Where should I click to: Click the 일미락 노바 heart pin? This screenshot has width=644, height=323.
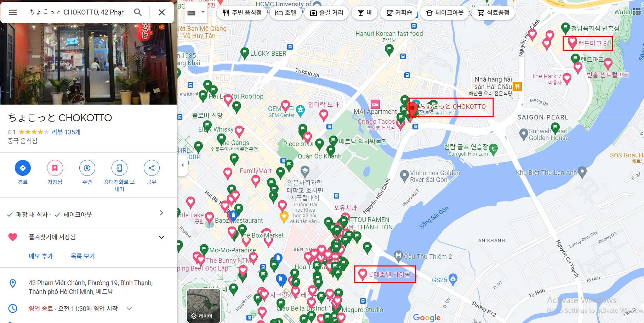(324, 115)
